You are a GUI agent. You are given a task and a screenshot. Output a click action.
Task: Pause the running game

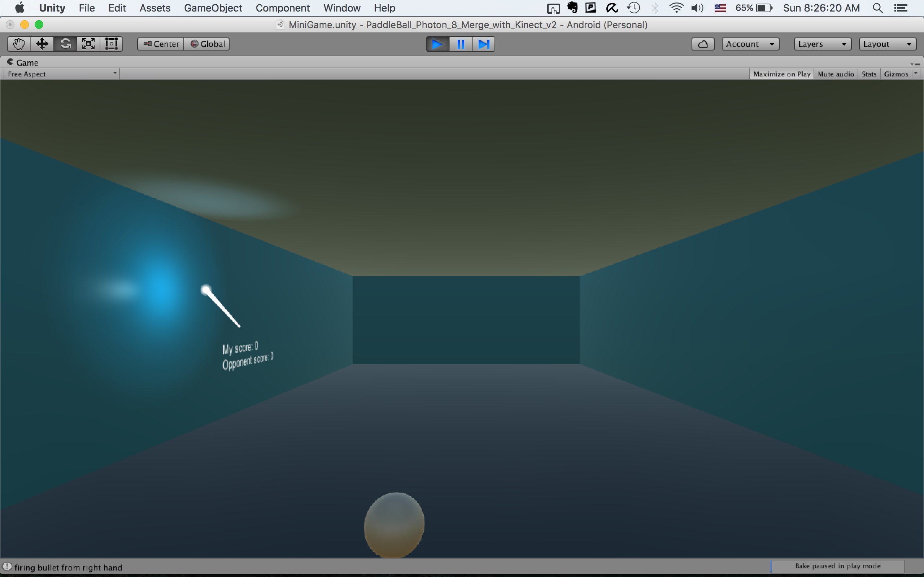point(461,44)
